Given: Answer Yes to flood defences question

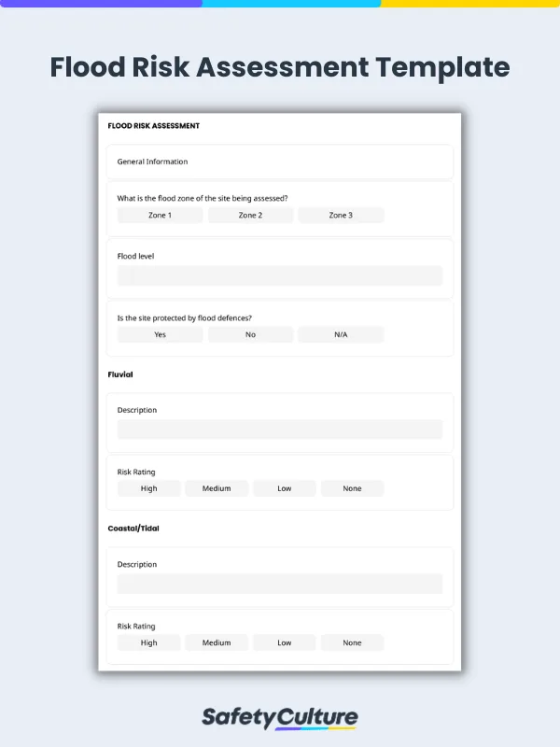Looking at the screenshot, I should tap(159, 334).
